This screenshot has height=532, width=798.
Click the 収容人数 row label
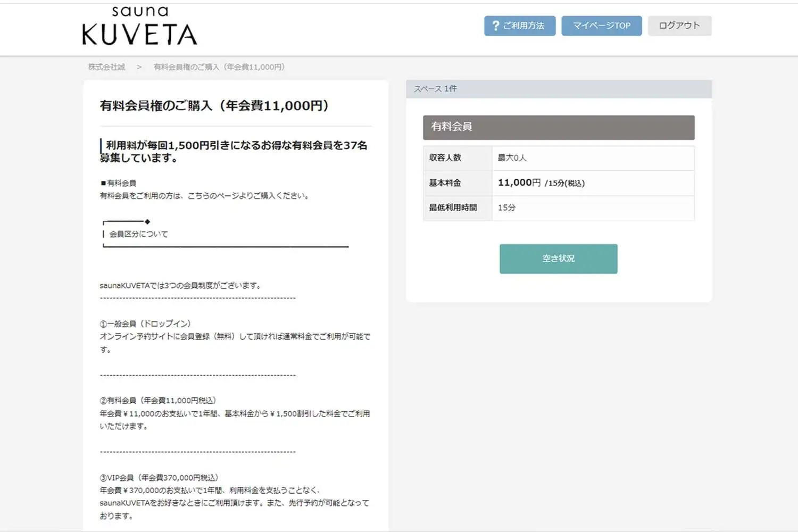[445, 158]
